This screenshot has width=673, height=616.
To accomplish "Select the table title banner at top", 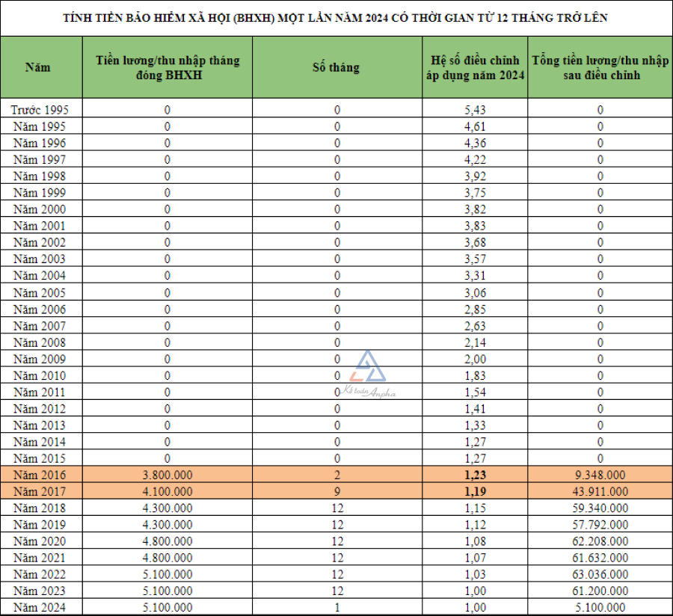I will click(x=336, y=19).
